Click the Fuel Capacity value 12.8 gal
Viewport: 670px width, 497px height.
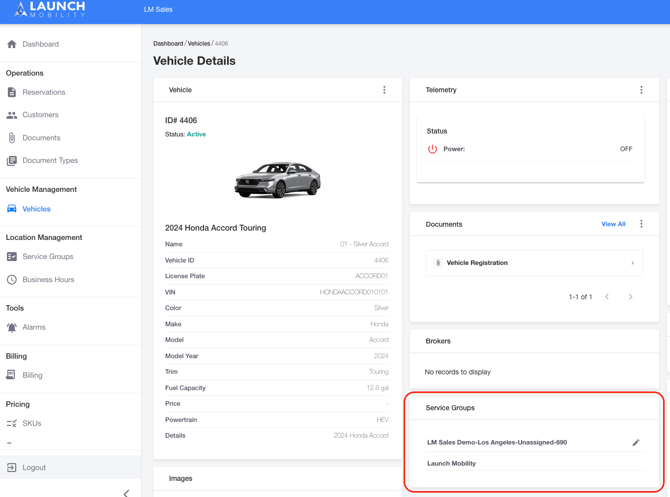click(x=377, y=388)
